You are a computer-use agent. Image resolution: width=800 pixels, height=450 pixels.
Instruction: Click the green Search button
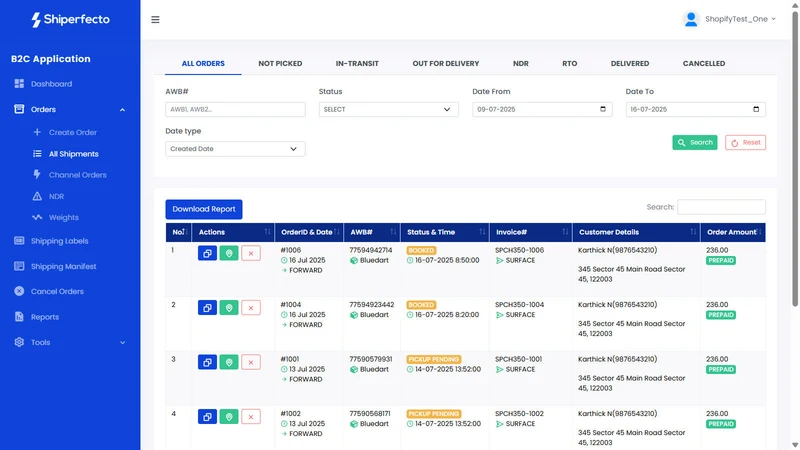pyautogui.click(x=694, y=142)
